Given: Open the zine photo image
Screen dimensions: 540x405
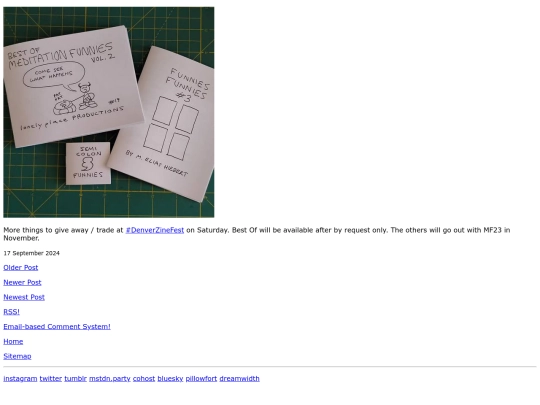Looking at the screenshot, I should (108, 112).
